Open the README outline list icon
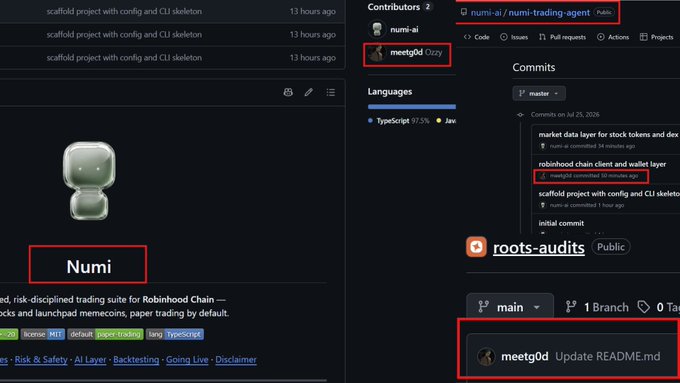 click(x=331, y=92)
